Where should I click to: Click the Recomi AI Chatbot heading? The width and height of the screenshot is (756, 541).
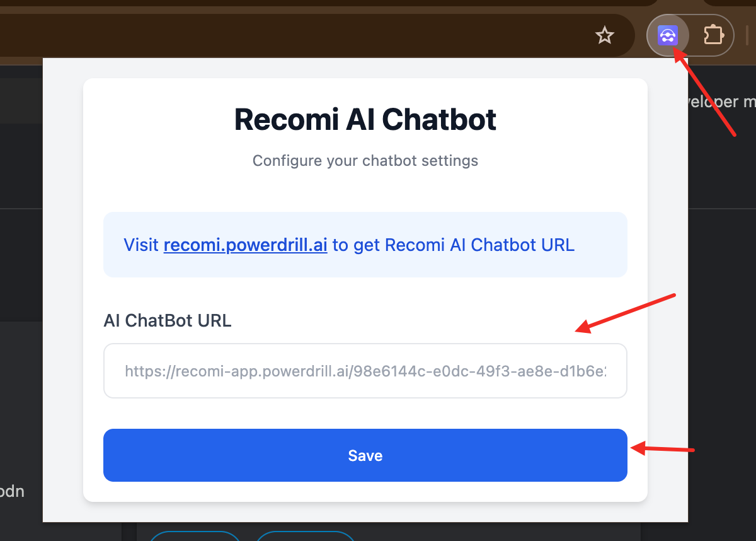pos(365,119)
